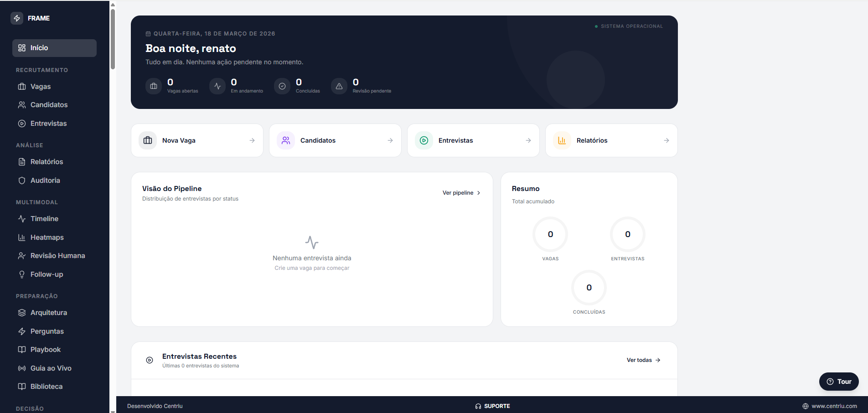Click the Arquitetura layers icon

click(x=21, y=313)
